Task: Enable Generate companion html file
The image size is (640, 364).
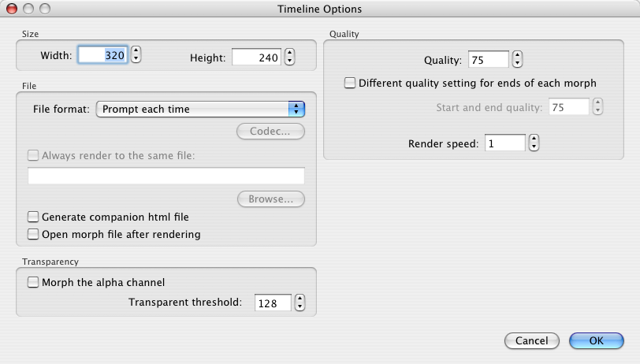Action: tap(33, 217)
